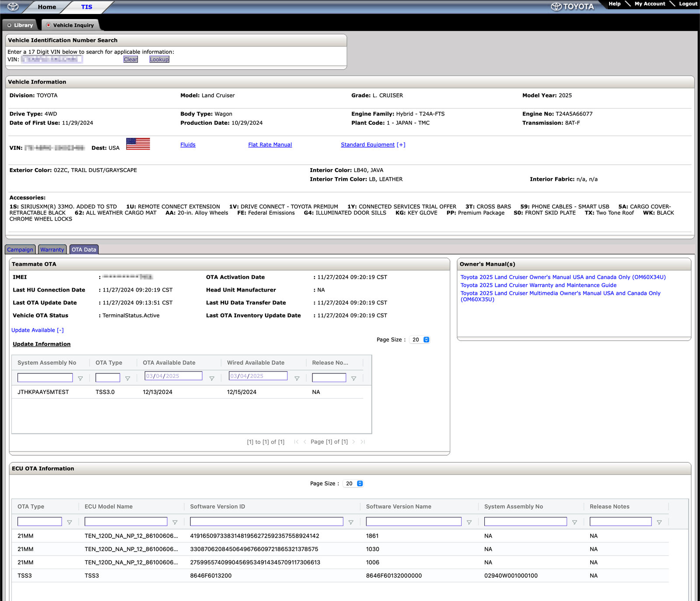Screen dimensions: 700x601
Task: Open filter icon for Wired Available Date
Action: click(297, 378)
